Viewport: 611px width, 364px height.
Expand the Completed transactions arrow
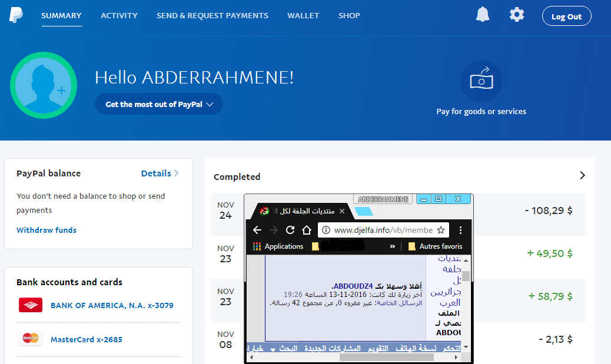(583, 175)
